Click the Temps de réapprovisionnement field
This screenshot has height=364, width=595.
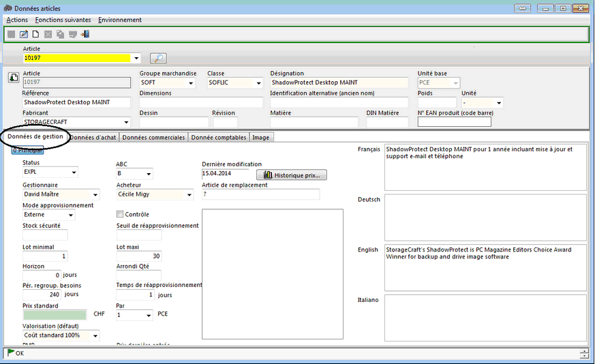[136, 295]
